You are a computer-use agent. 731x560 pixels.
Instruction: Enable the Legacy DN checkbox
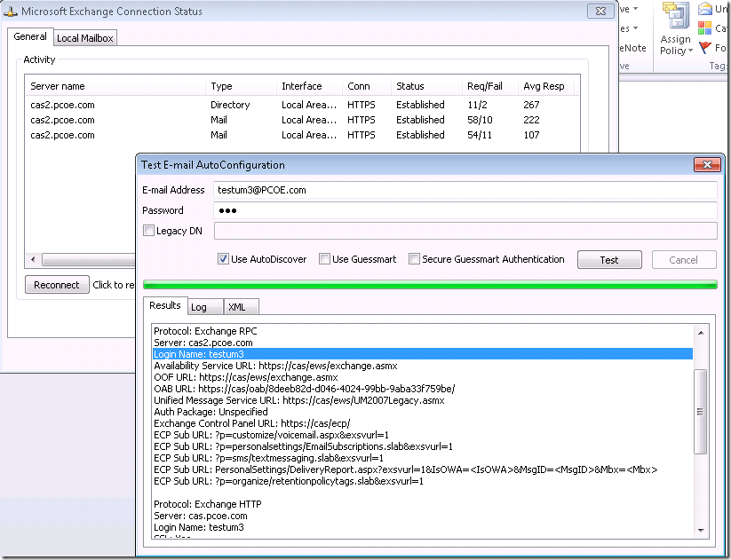coord(148,231)
